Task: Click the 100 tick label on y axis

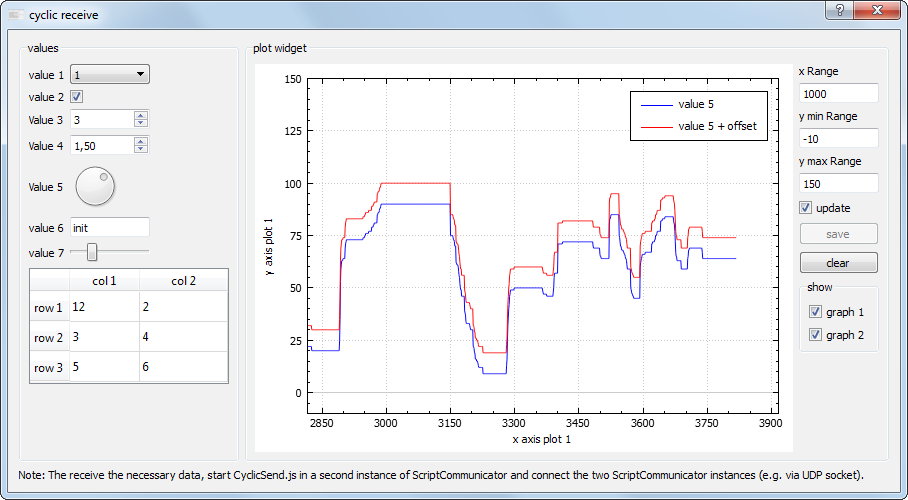Action: coord(292,183)
